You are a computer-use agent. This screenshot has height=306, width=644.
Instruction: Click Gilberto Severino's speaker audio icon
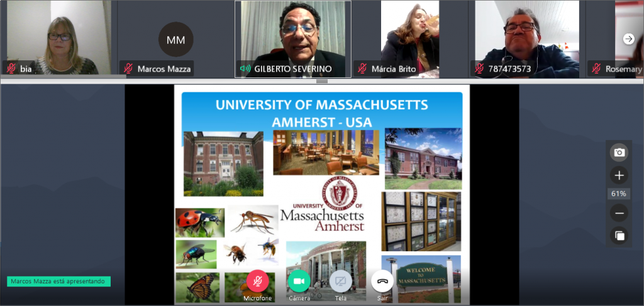pyautogui.click(x=245, y=69)
